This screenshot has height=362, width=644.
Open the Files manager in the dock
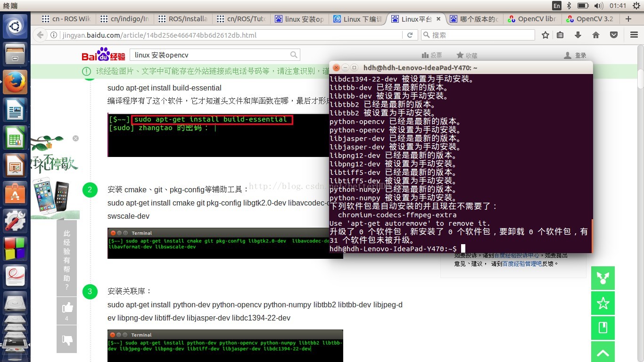[x=15, y=55]
